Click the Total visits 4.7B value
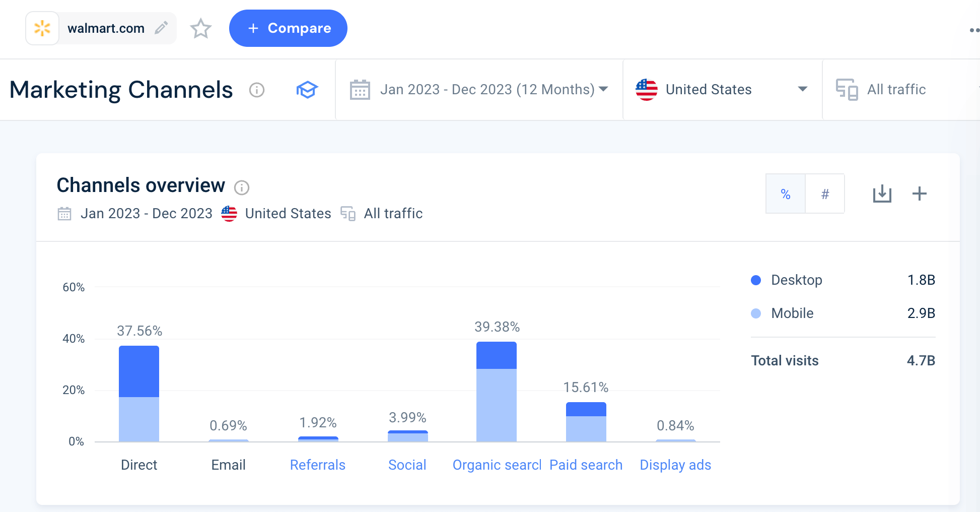The width and height of the screenshot is (980, 512). point(921,361)
